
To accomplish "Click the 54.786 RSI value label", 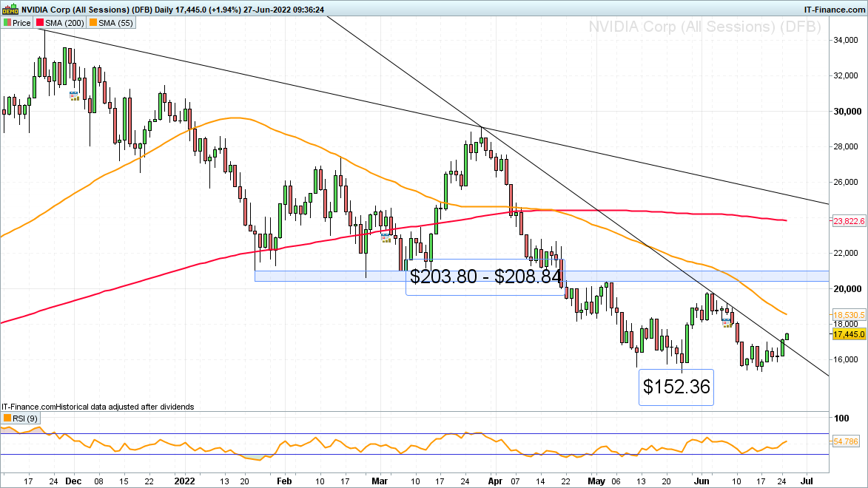I will click(x=845, y=441).
